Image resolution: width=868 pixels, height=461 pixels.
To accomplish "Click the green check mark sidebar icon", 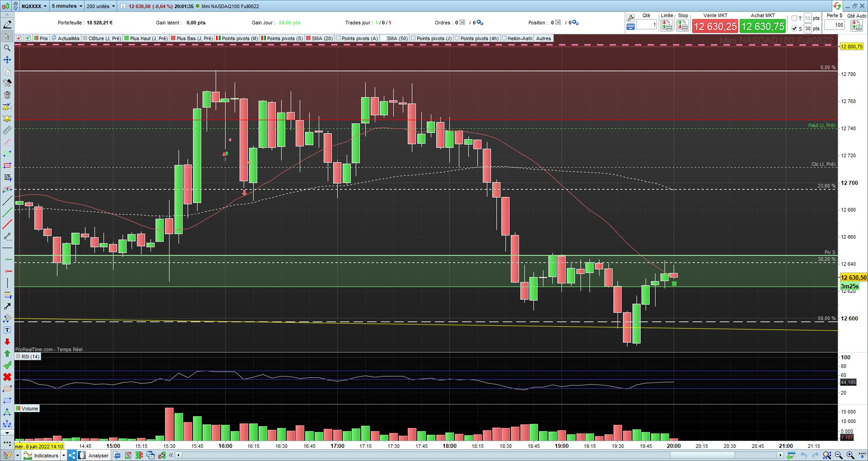I will pyautogui.click(x=7, y=365).
